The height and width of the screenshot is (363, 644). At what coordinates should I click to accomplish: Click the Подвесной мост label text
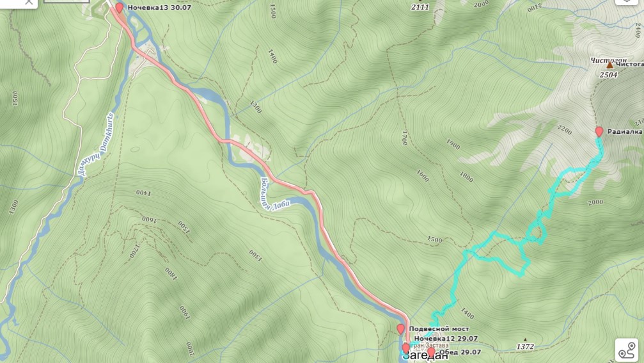(x=439, y=329)
